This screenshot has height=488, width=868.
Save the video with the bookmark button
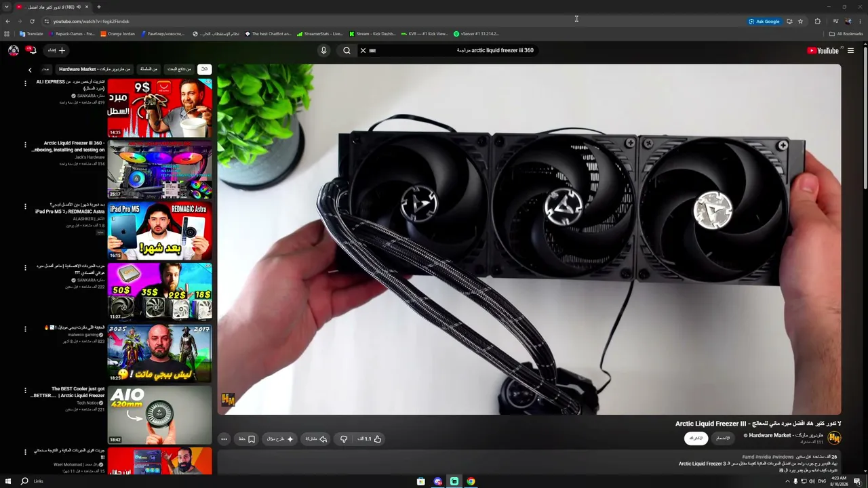247,439
